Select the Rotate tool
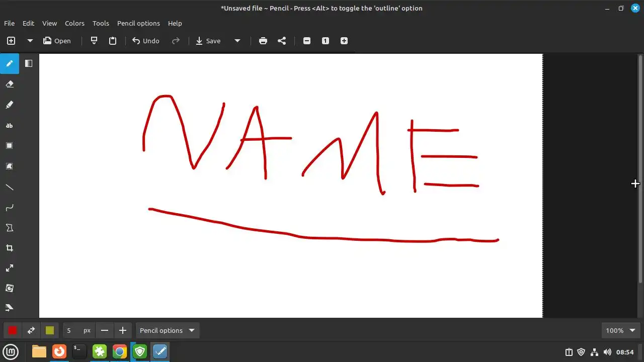Image resolution: width=644 pixels, height=362 pixels. click(x=10, y=288)
